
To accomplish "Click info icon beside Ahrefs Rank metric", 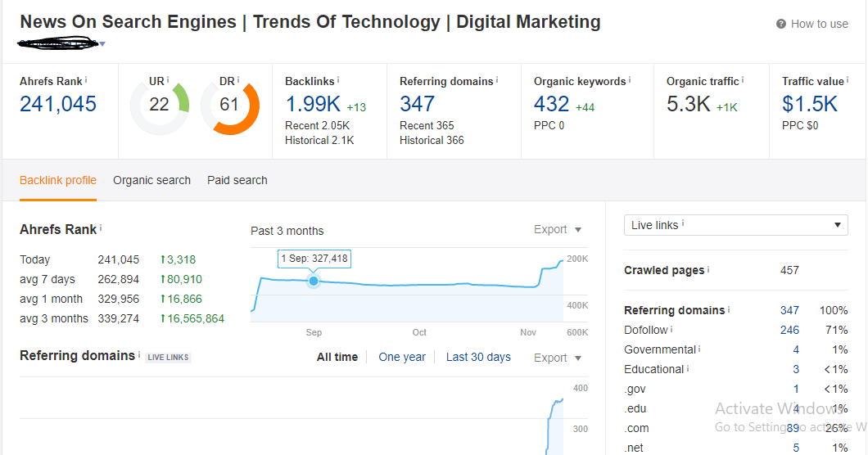I will [x=86, y=80].
